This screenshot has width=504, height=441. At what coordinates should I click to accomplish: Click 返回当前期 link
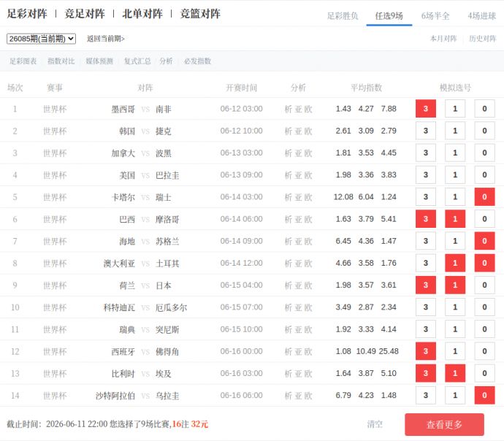pyautogui.click(x=105, y=39)
